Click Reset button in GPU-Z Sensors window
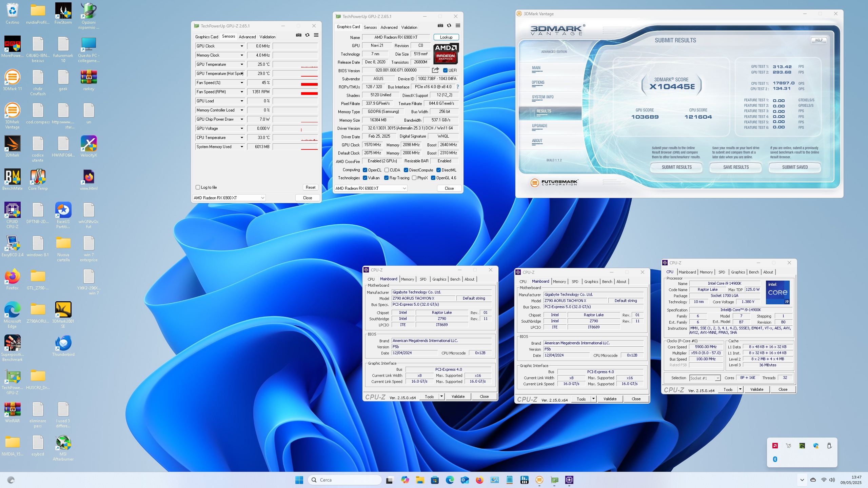The height and width of the screenshot is (488, 868). [310, 187]
